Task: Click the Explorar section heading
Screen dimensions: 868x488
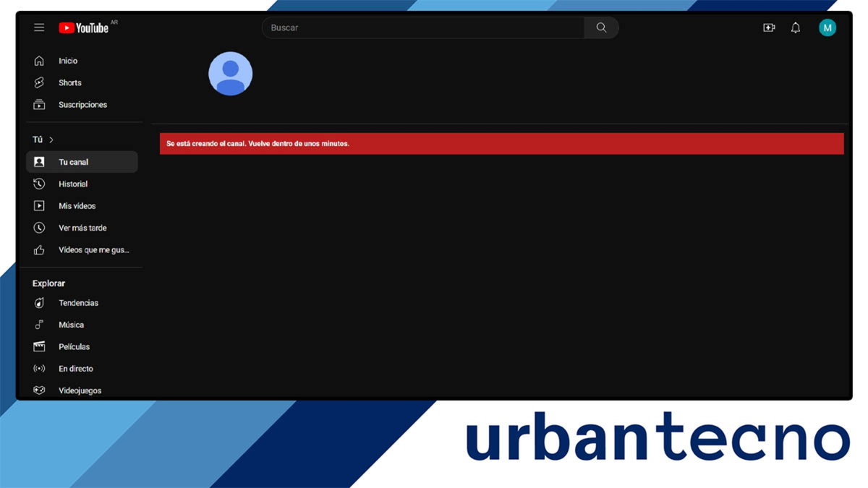Action: (x=48, y=283)
